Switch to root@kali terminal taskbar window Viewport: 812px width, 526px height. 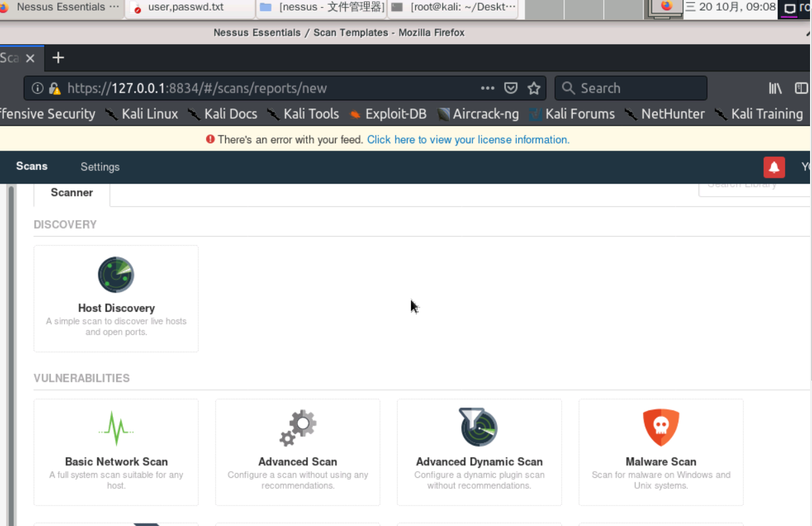click(453, 8)
